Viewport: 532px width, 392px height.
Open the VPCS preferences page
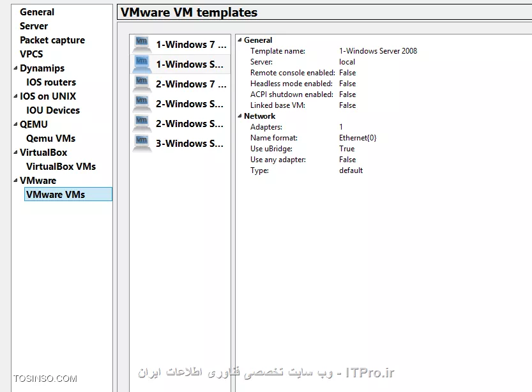31,54
